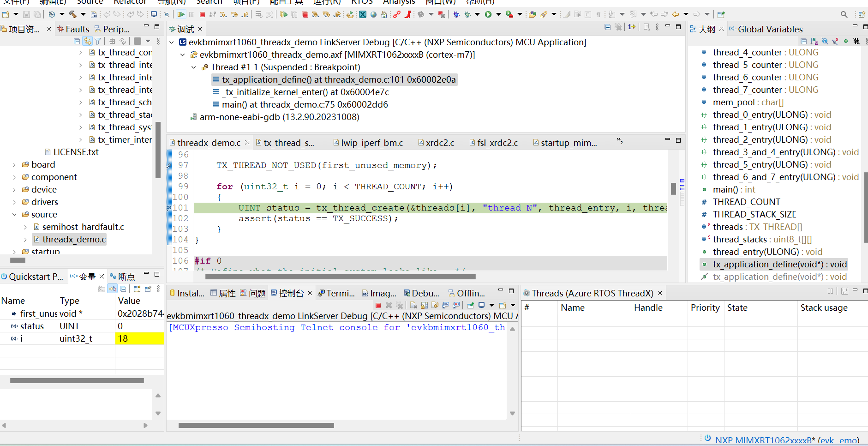Select main() stack frame at threadx_demo.c:75
The image size is (868, 446).
point(305,105)
